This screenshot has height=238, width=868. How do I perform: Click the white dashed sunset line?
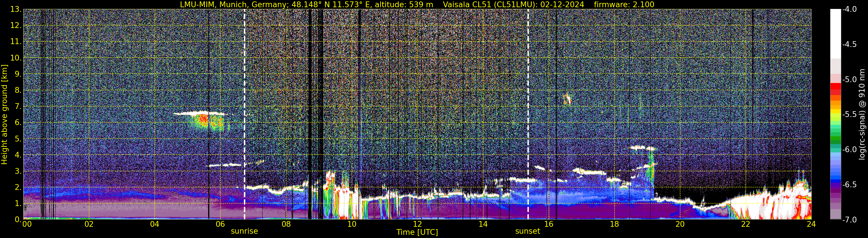[528, 114]
